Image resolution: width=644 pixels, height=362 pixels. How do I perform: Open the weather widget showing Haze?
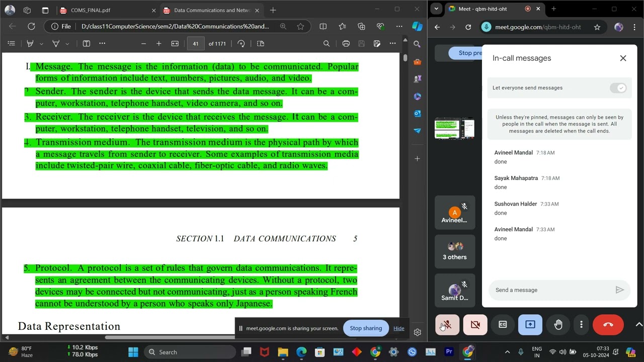[20, 351]
